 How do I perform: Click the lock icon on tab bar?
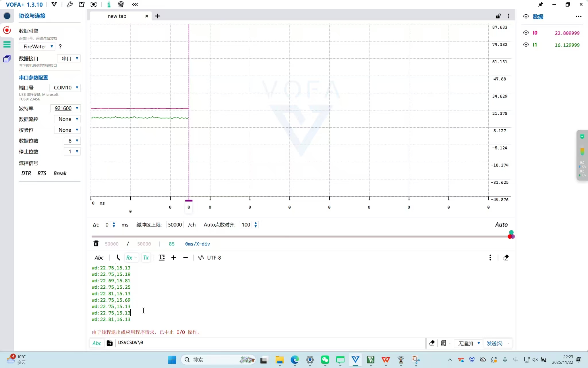click(498, 16)
